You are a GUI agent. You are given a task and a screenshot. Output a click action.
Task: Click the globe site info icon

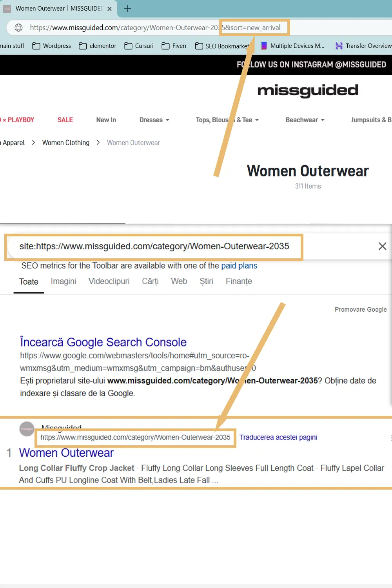click(x=18, y=28)
